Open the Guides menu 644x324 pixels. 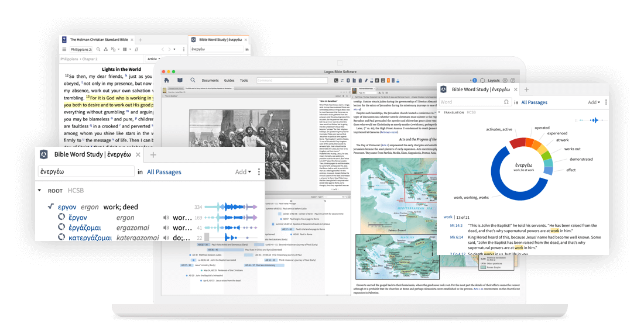(229, 80)
